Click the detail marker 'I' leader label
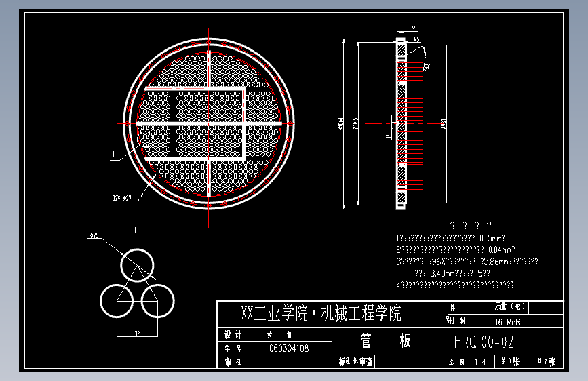Image resolution: width=588 pixels, height=381 pixels. pos(114,155)
